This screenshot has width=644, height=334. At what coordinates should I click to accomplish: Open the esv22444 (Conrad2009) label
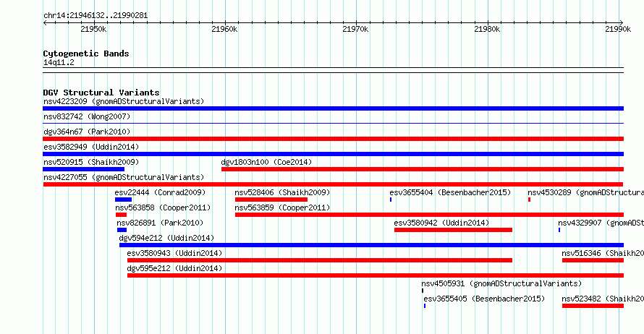[160, 192]
